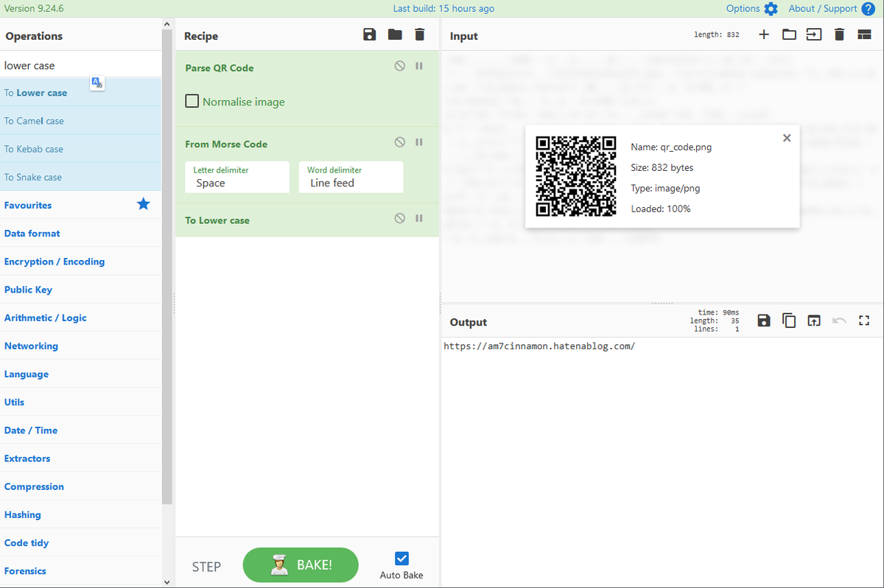Click the Favourites star icon
Viewport: 884px width, 588px height.
(x=144, y=204)
